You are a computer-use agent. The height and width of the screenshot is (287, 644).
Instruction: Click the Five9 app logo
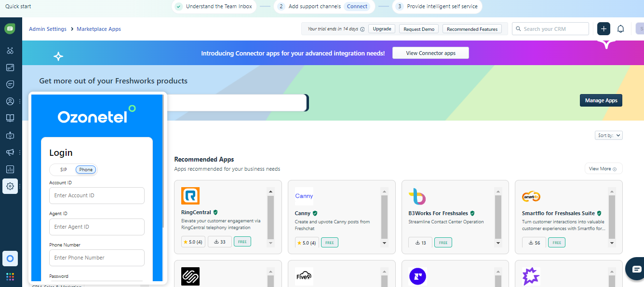[x=304, y=276]
